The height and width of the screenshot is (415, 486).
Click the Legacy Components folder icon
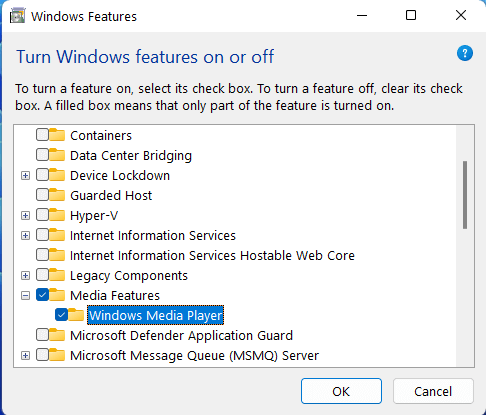point(57,275)
